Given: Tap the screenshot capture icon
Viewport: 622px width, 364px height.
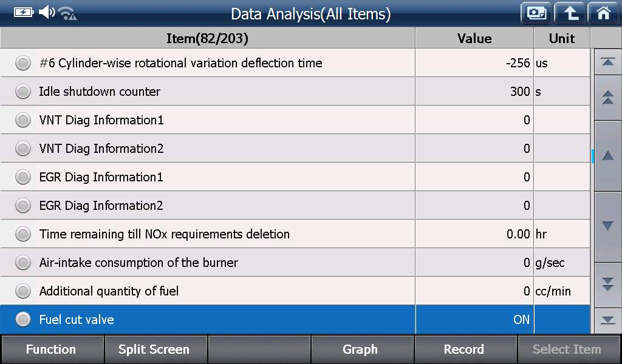Looking at the screenshot, I should click(x=536, y=13).
